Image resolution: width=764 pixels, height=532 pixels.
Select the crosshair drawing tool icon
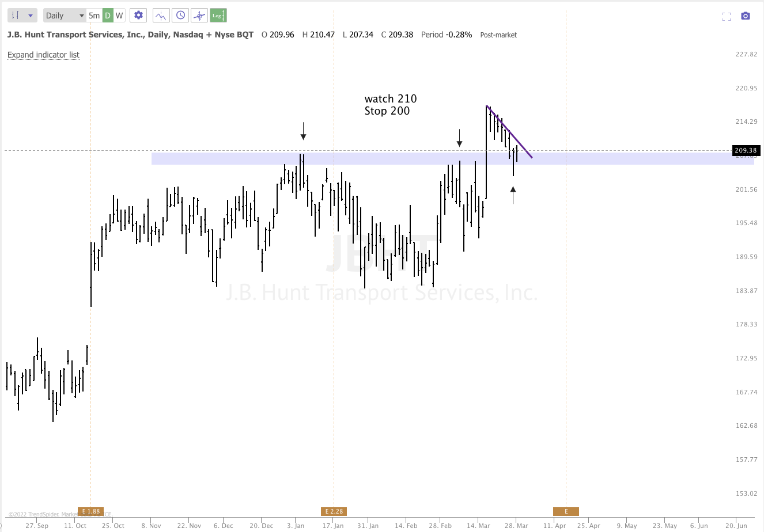point(199,15)
